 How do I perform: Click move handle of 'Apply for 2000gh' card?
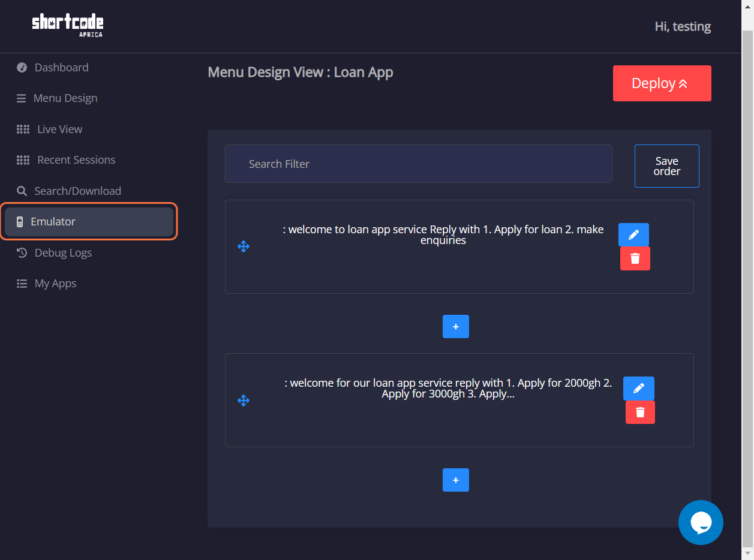244,401
